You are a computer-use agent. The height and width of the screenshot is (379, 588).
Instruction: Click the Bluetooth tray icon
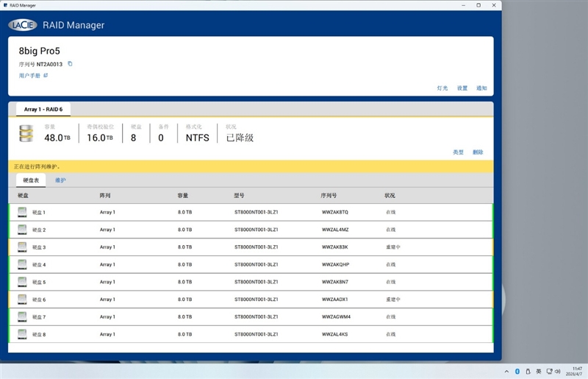pos(517,372)
